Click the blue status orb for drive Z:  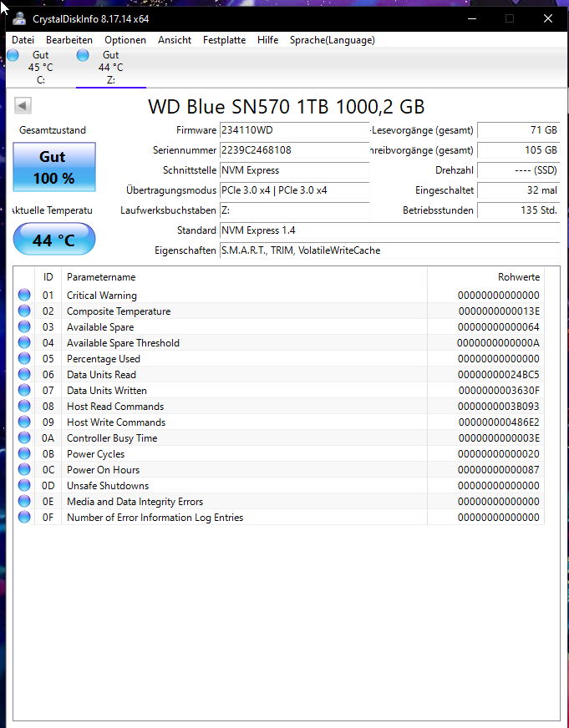tap(83, 55)
